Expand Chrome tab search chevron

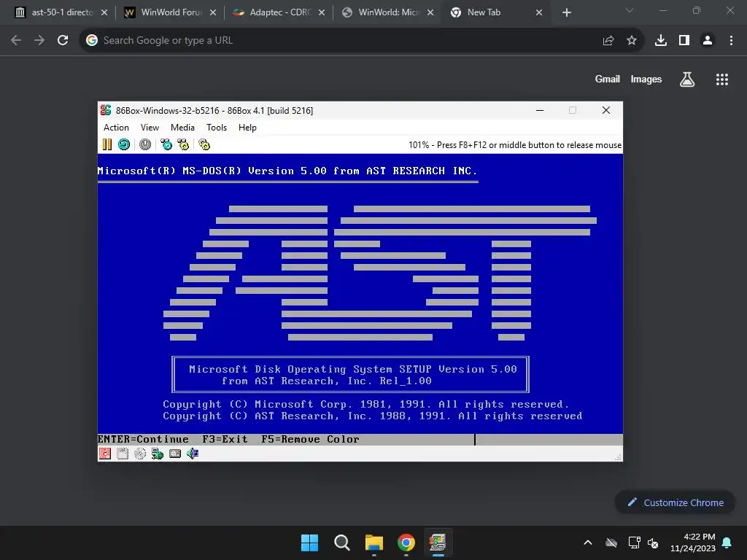point(630,10)
